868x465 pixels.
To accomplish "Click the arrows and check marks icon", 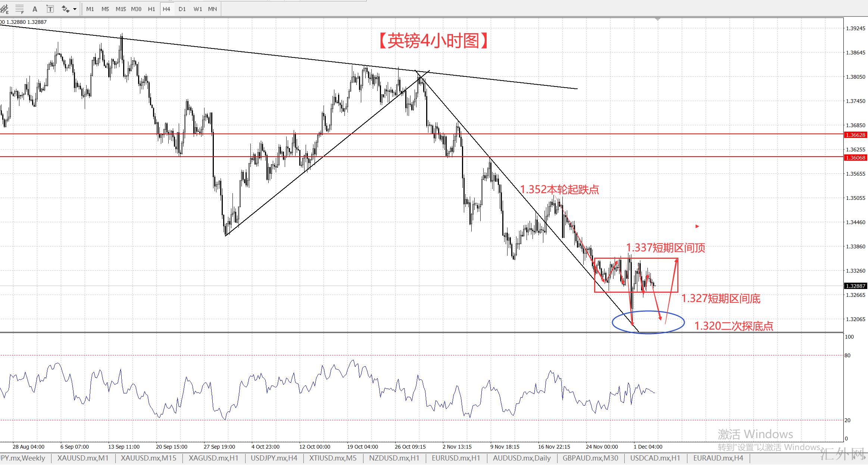I will 65,9.
